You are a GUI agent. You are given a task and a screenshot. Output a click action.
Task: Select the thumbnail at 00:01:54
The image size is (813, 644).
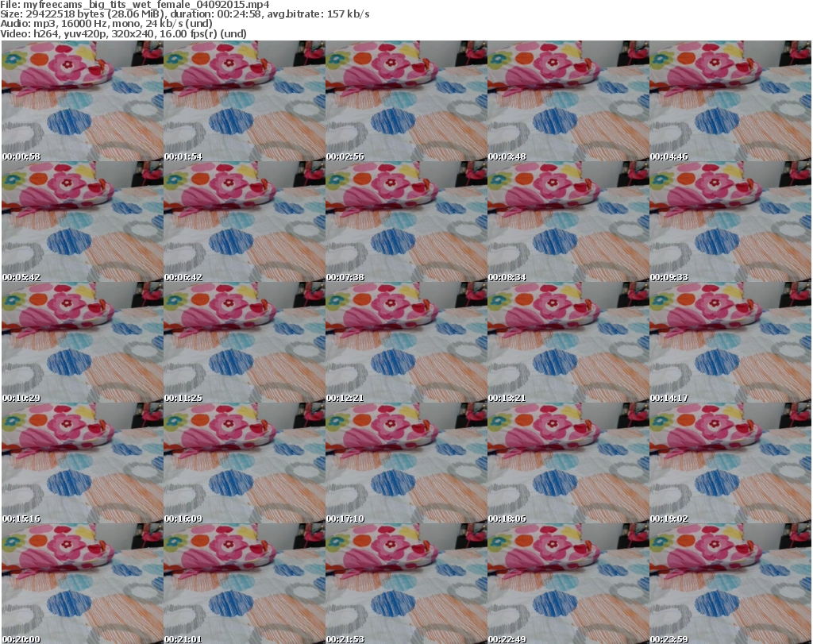245,101
